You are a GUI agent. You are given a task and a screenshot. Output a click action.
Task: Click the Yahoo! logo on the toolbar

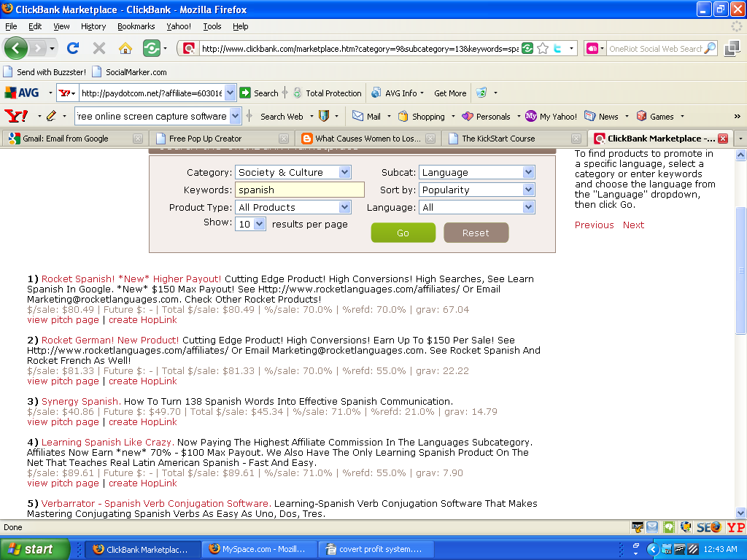coord(16,116)
